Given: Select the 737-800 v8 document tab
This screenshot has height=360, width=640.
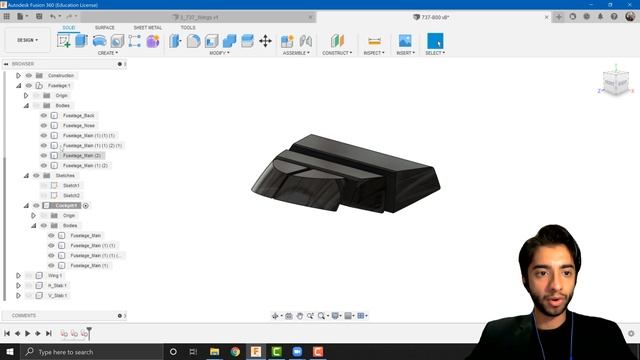Looking at the screenshot, I should tap(432, 17).
